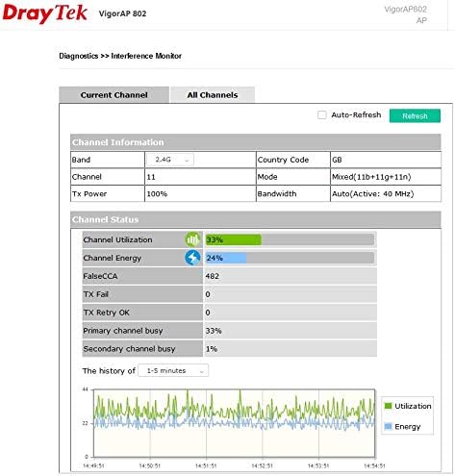Click the blue Energy legend square

[x=388, y=426]
